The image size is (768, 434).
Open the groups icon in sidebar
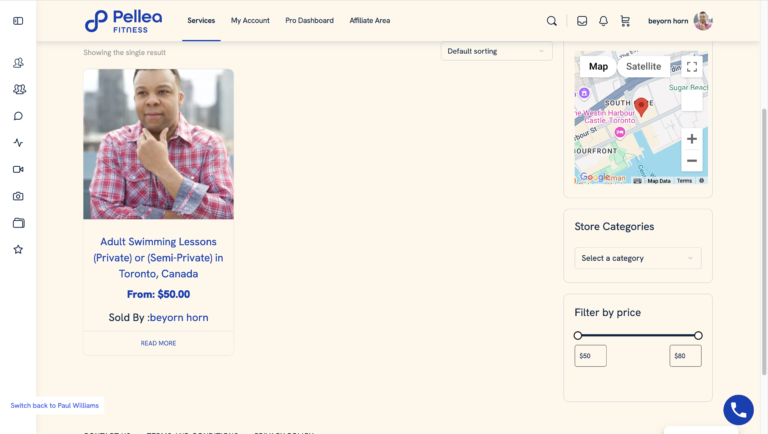coord(19,89)
